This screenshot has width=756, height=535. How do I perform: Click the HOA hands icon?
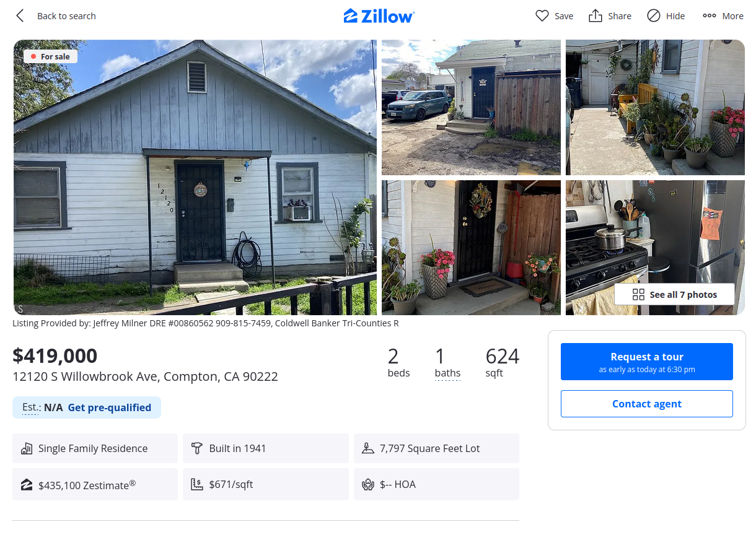368,484
